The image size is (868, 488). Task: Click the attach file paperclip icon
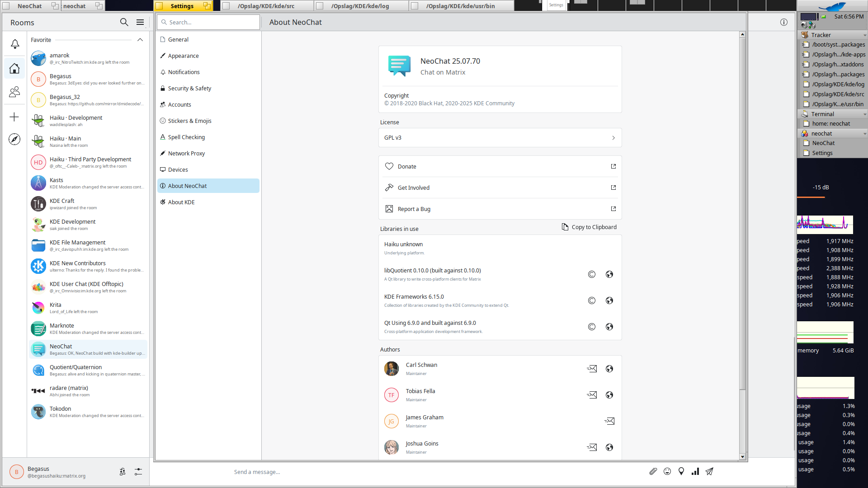click(653, 471)
